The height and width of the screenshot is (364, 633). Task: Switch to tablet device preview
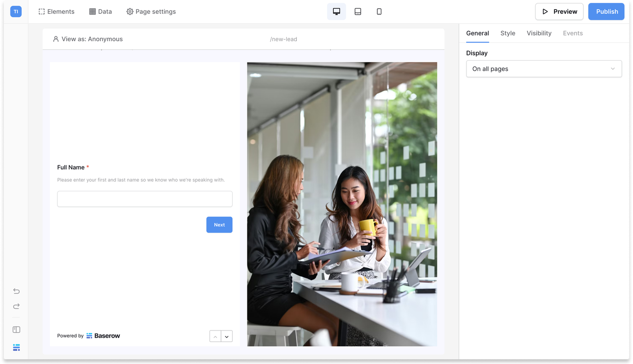[x=358, y=11]
